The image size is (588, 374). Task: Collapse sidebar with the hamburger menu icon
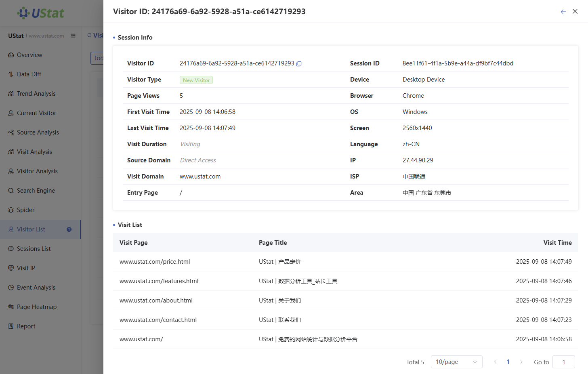tap(73, 36)
